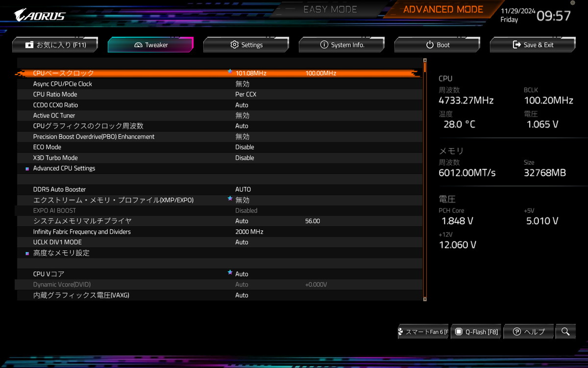The width and height of the screenshot is (588, 368).
Task: Edit CPUベースクロック 101.08MHz value field
Action: [x=251, y=73]
